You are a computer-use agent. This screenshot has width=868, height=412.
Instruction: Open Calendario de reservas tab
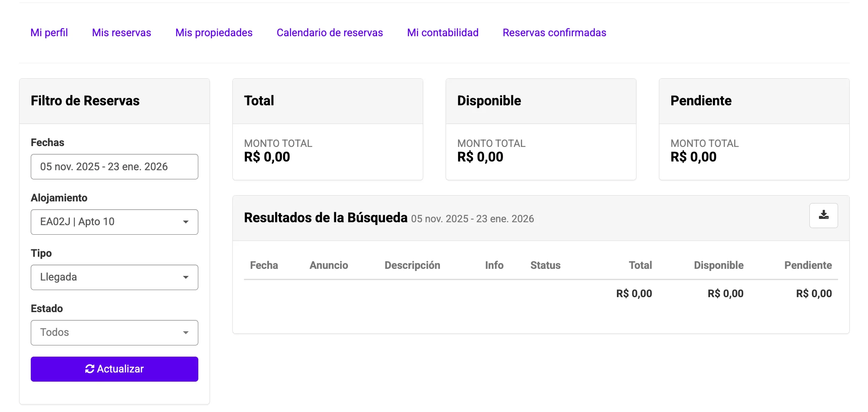coord(330,32)
